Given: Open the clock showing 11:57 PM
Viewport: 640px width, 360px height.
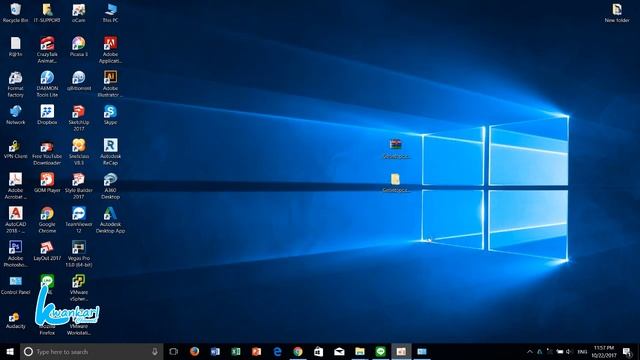Looking at the screenshot, I should [604, 351].
